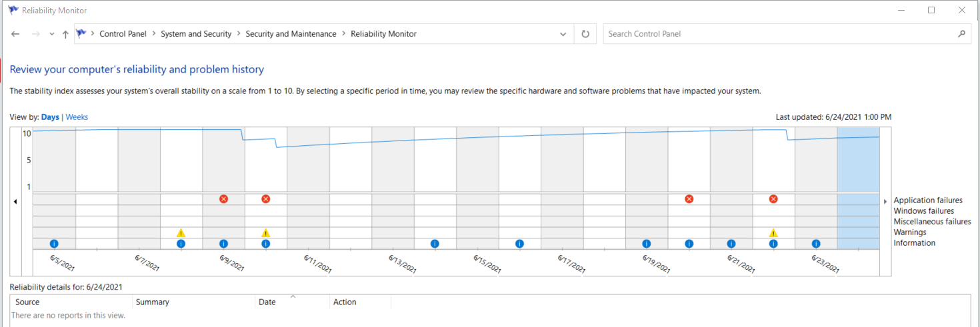Click the information icon for 6/20/2021
This screenshot has width=980, height=327.
[x=689, y=244]
